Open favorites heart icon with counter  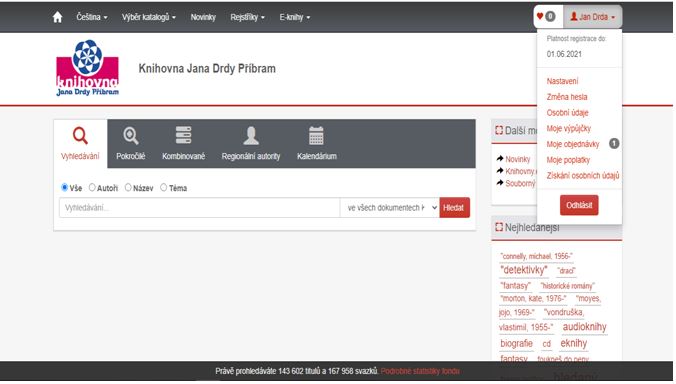pyautogui.click(x=546, y=17)
